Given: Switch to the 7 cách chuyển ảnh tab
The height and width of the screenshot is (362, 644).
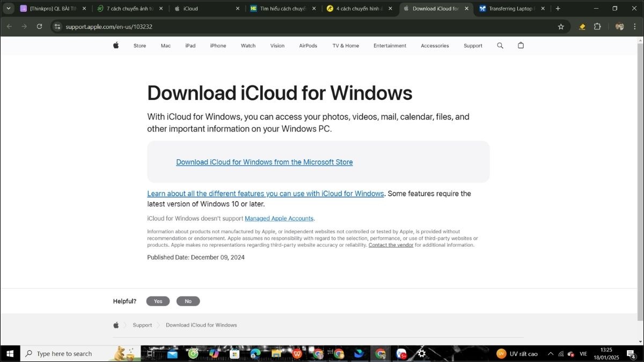Looking at the screenshot, I should click(129, 9).
